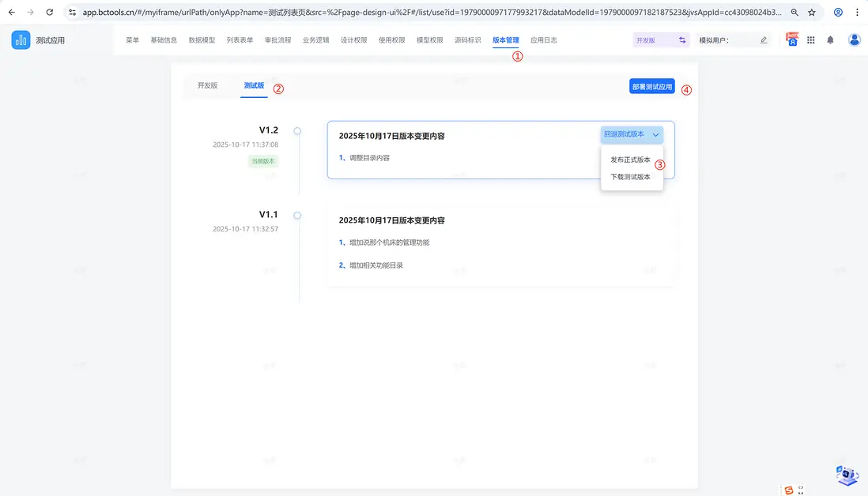Viewport: 868px width, 496px height.
Task: Click the 当前版本 tag under V1.2
Action: 263,160
